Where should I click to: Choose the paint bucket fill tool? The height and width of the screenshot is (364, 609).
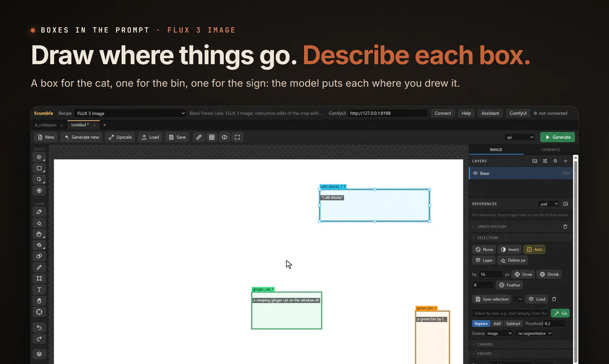pyautogui.click(x=39, y=245)
